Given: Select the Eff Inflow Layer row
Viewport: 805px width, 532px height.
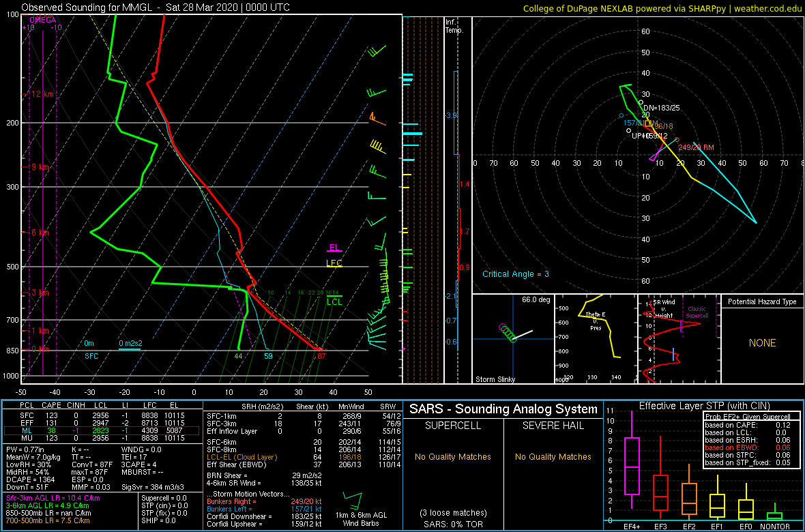Looking at the screenshot, I should click(304, 431).
